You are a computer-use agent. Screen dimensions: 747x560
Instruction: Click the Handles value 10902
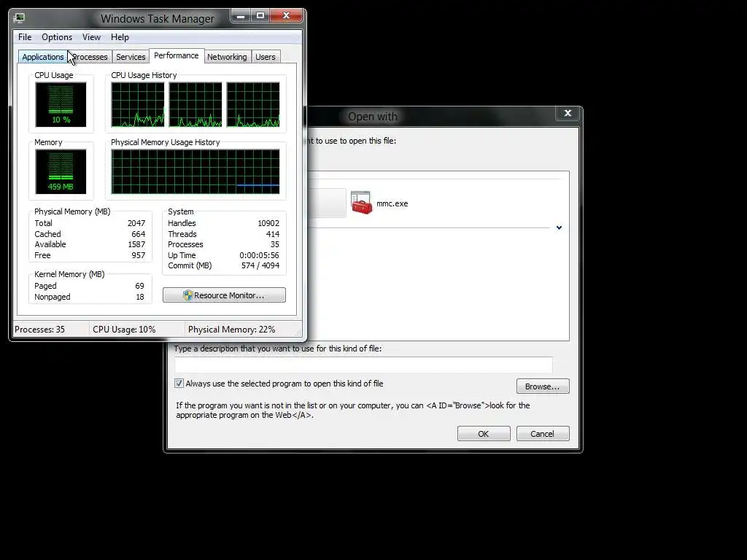point(268,223)
